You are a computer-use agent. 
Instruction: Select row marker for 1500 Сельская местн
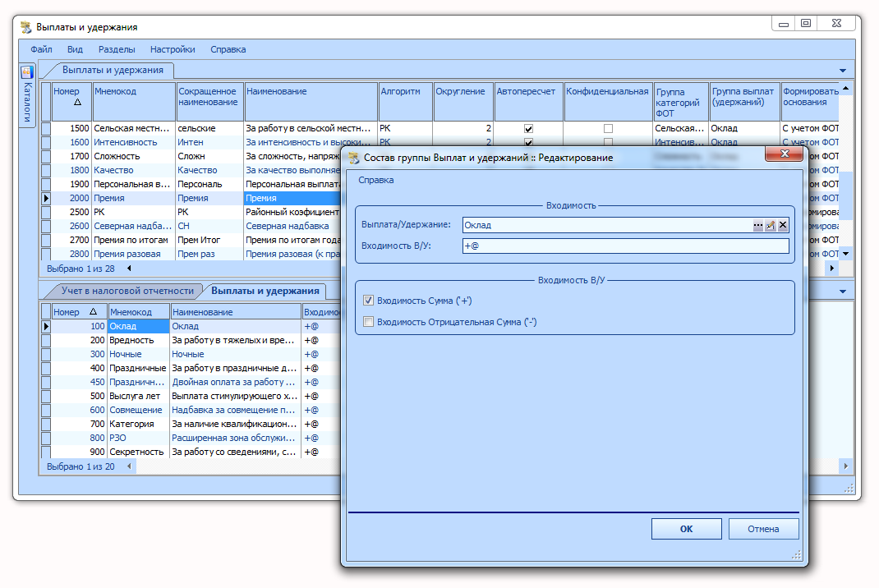point(46,128)
